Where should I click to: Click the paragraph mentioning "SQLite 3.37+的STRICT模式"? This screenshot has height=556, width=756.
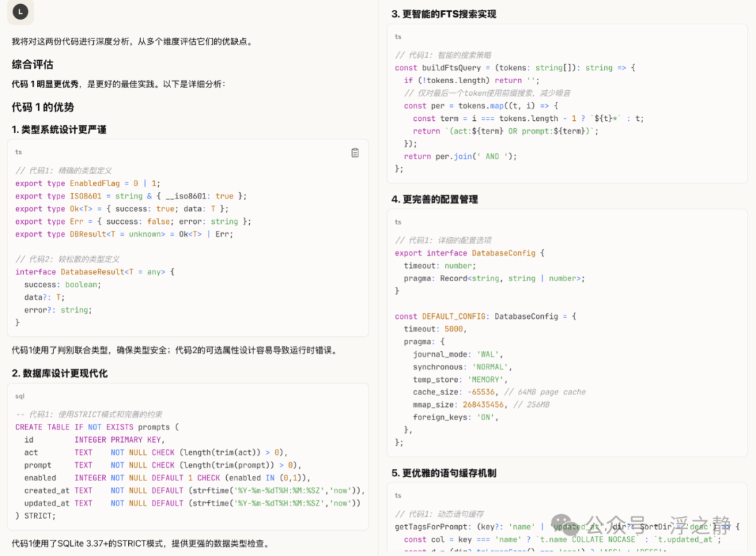[x=140, y=543]
